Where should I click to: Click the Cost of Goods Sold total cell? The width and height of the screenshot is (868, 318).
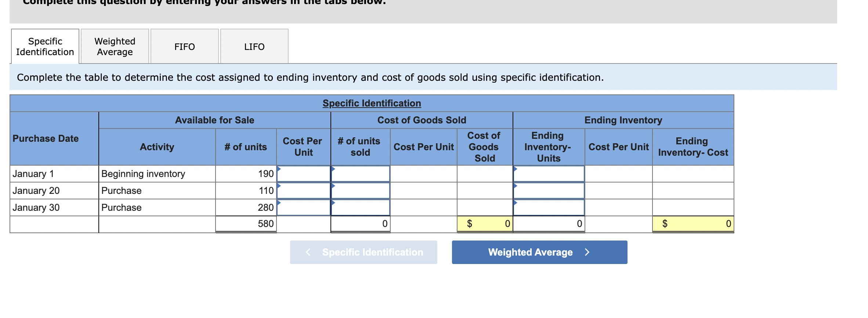(x=485, y=224)
